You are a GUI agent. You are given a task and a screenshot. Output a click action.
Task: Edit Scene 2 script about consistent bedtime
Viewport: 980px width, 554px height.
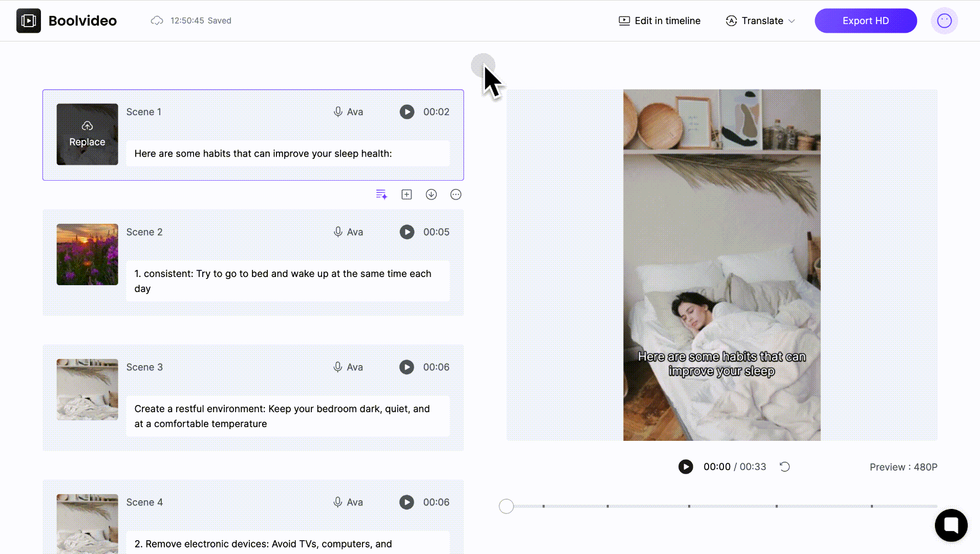(x=288, y=281)
